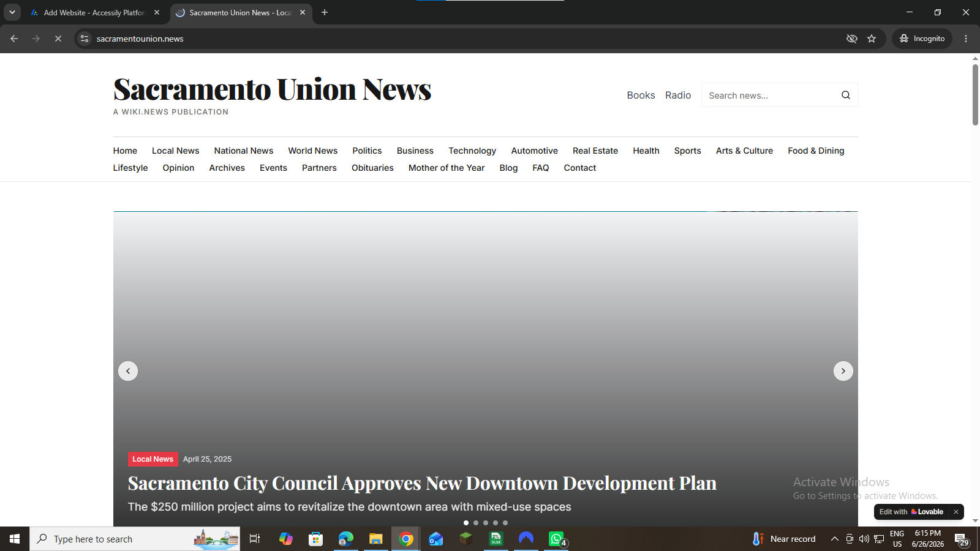Viewport: 980px width, 551px height.
Task: Open the Obituaries page
Action: (372, 168)
